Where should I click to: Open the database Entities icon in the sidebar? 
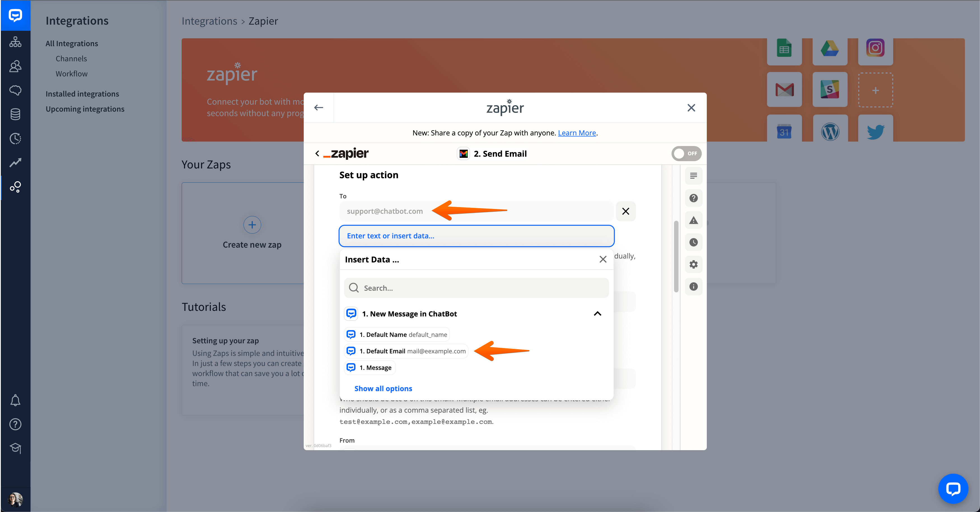tap(15, 114)
